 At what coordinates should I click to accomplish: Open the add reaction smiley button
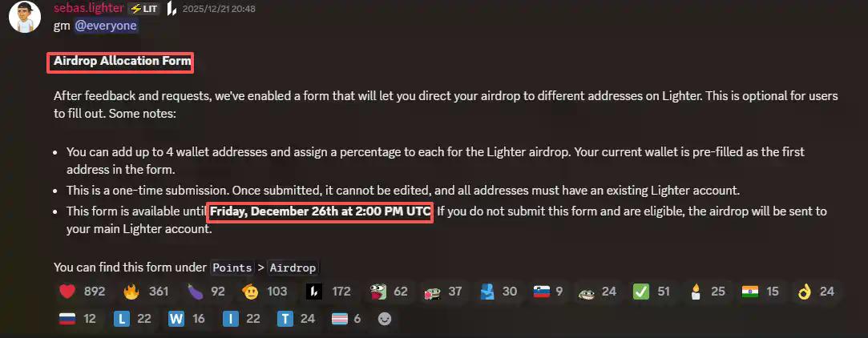pyautogui.click(x=384, y=320)
